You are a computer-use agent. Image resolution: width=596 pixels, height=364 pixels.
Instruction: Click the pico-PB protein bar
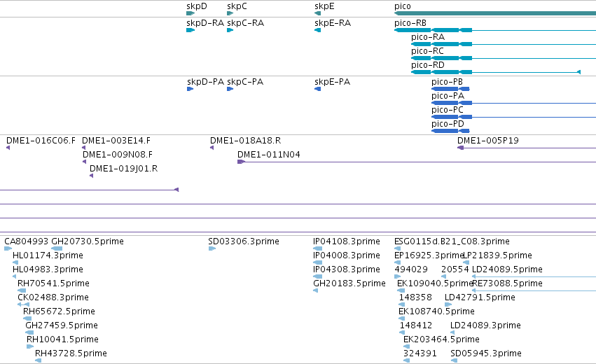coord(450,89)
